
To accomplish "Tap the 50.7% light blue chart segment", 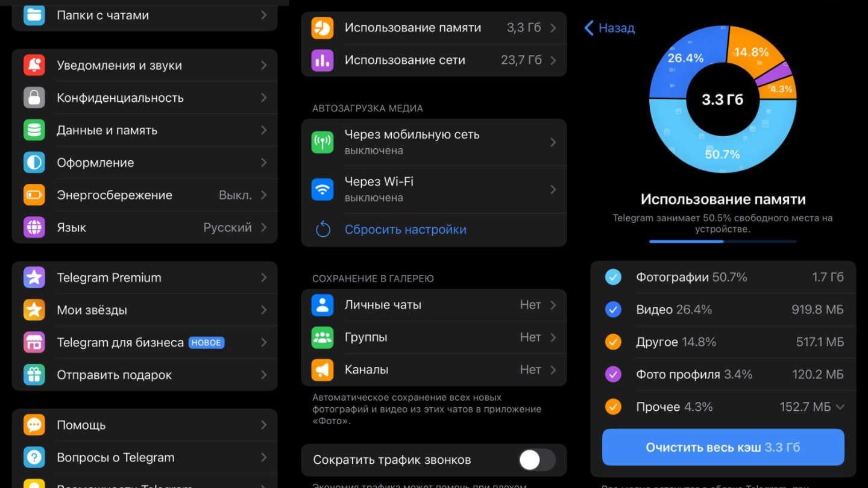I will (722, 154).
